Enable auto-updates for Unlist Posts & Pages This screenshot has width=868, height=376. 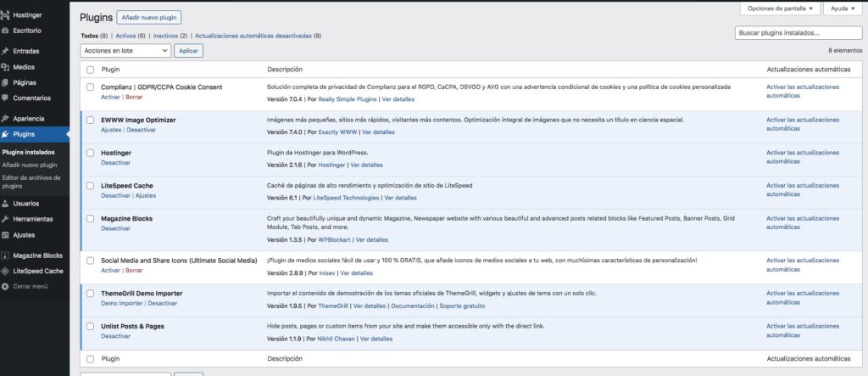pos(802,331)
